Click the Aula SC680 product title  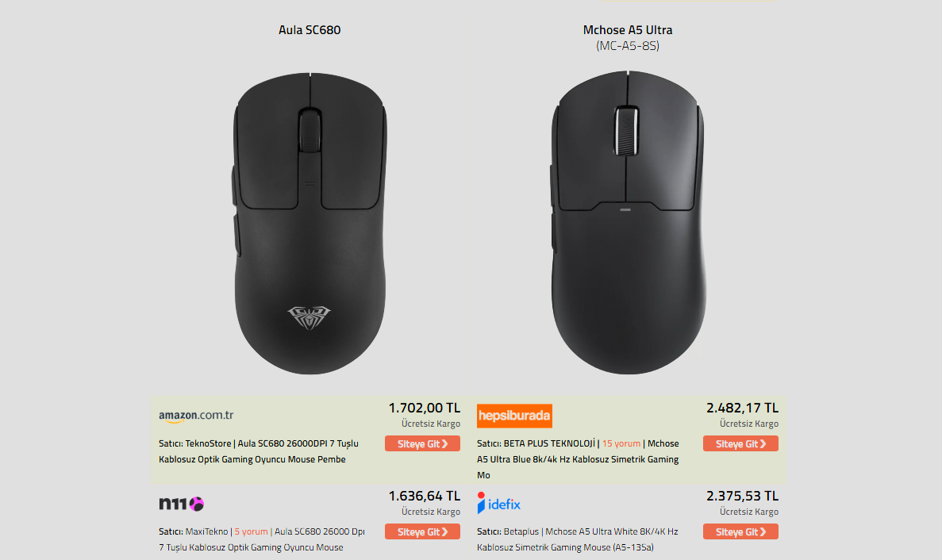tap(310, 30)
